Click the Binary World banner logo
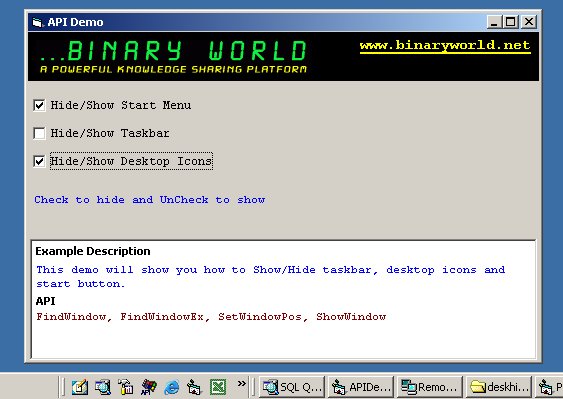The height and width of the screenshot is (399, 563). click(x=173, y=56)
